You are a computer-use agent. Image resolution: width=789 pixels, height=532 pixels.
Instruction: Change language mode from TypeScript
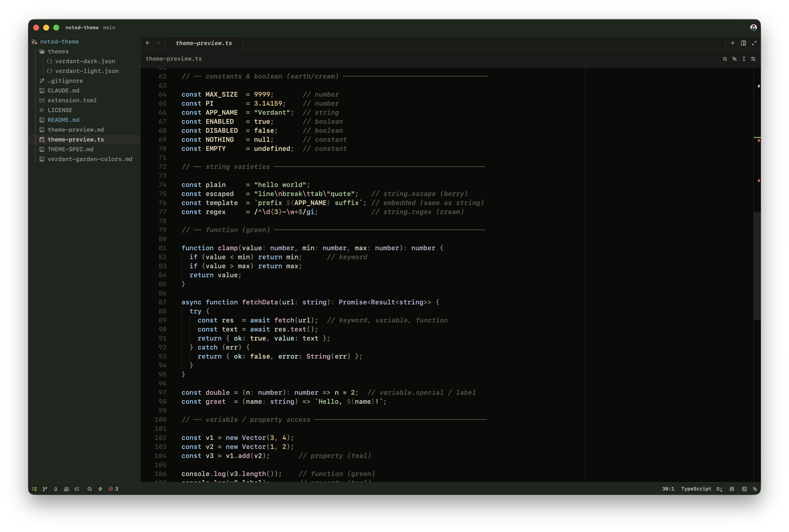pos(696,489)
